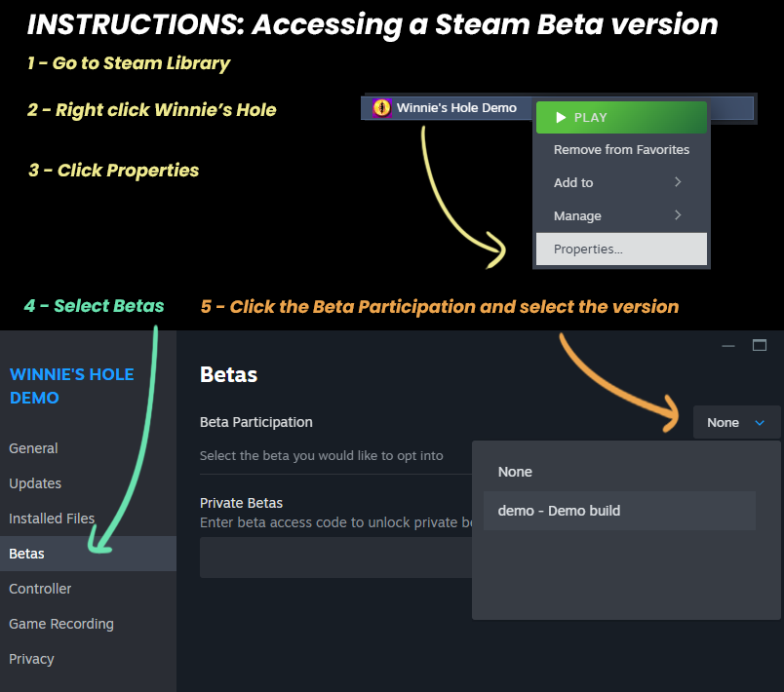
Task: Expand the Manage submenu chevron
Action: pos(678,215)
